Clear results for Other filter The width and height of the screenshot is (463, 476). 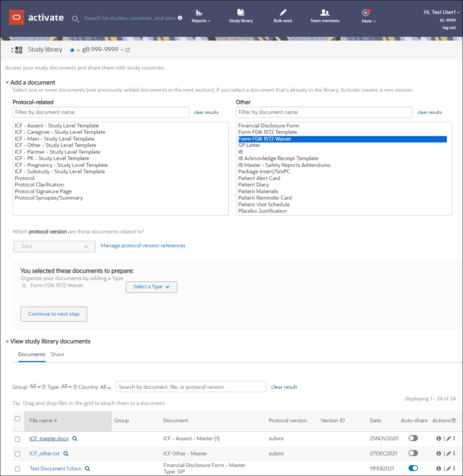[x=429, y=112]
